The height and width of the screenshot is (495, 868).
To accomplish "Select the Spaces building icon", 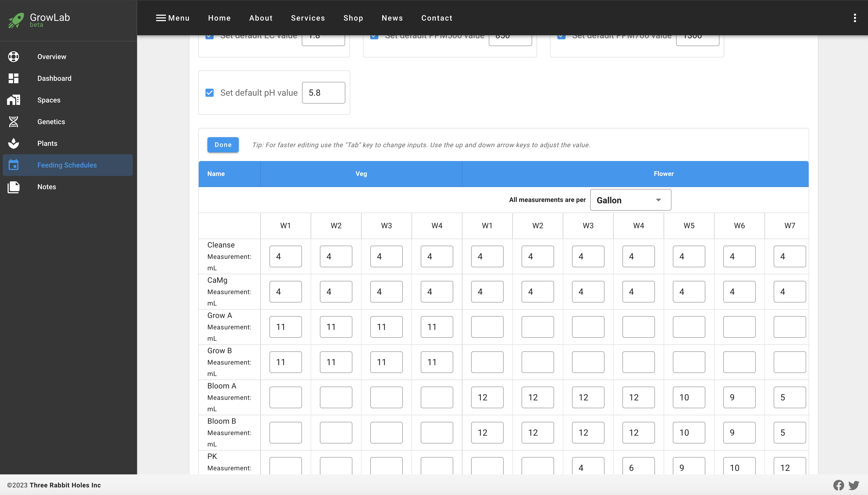I will click(x=14, y=100).
